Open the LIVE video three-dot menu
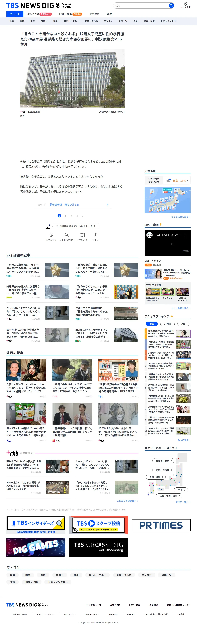The image size is (197, 644). click(185, 235)
